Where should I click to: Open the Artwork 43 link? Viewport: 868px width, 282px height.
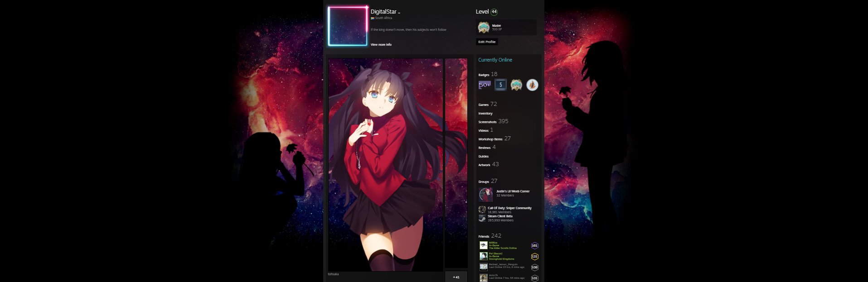(489, 164)
